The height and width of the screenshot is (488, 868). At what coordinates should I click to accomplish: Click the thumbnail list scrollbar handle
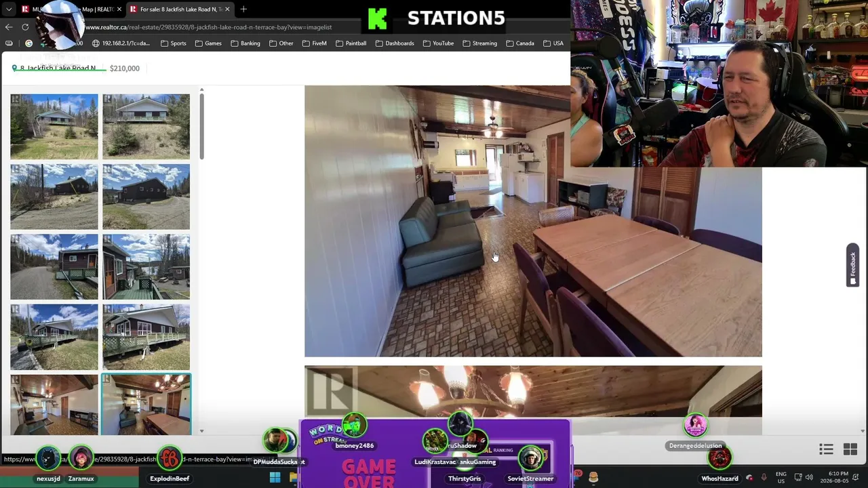coord(201,127)
